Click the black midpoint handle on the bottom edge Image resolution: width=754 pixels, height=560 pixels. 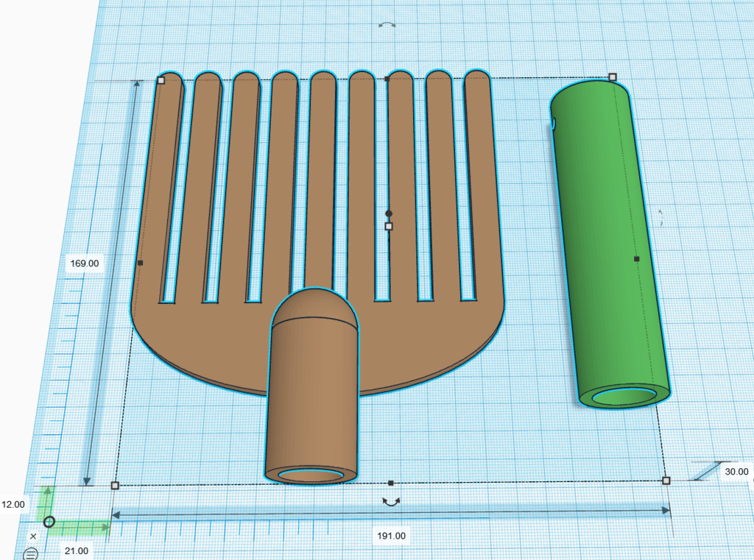click(x=390, y=484)
